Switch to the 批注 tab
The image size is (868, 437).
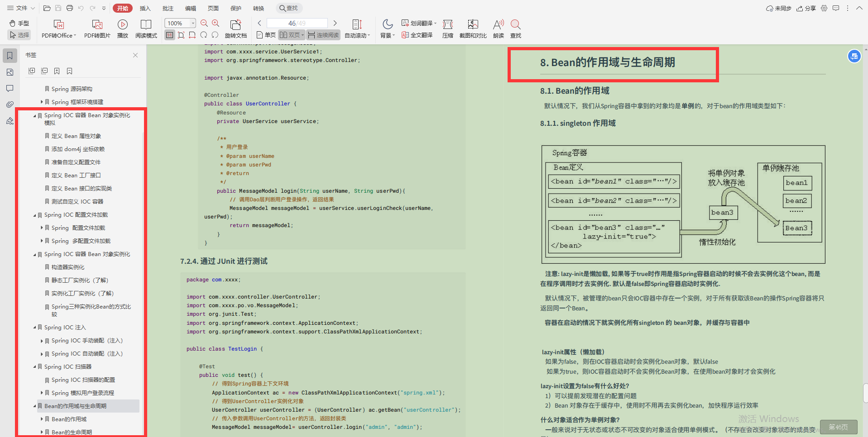(168, 8)
